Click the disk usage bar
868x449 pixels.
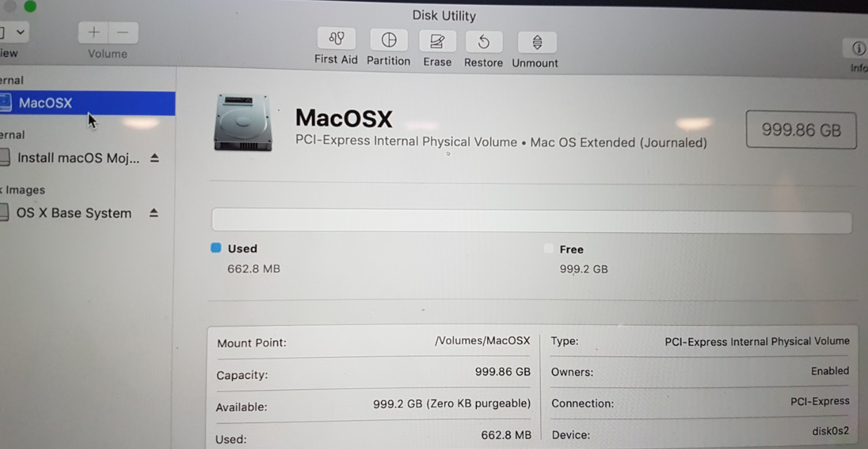pos(532,221)
